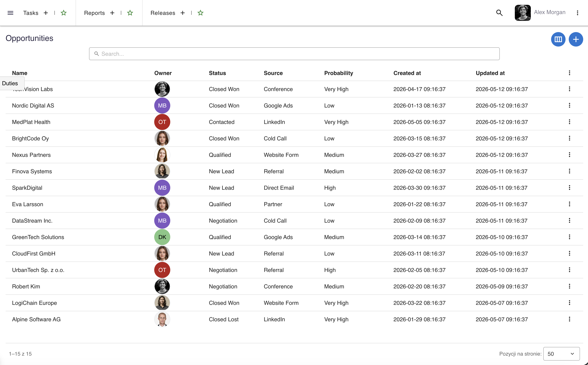The image size is (588, 365).
Task: Click the MB owner avatar for Nordic Digital AS
Action: point(162,105)
